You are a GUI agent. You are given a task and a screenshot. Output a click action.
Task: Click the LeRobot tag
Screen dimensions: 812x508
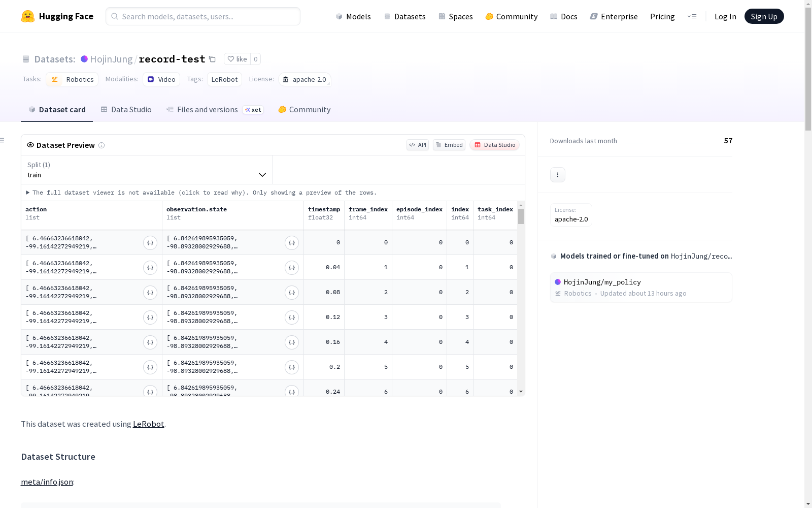tap(224, 79)
